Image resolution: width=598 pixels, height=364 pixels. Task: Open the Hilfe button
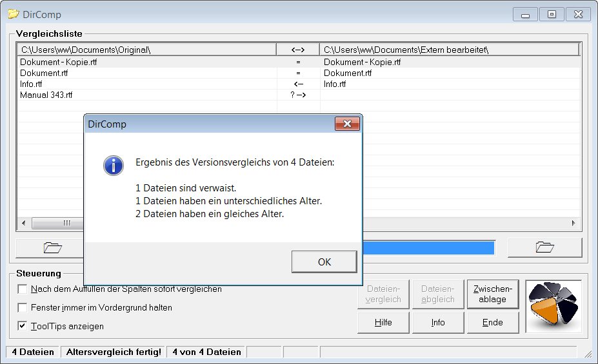click(x=383, y=322)
